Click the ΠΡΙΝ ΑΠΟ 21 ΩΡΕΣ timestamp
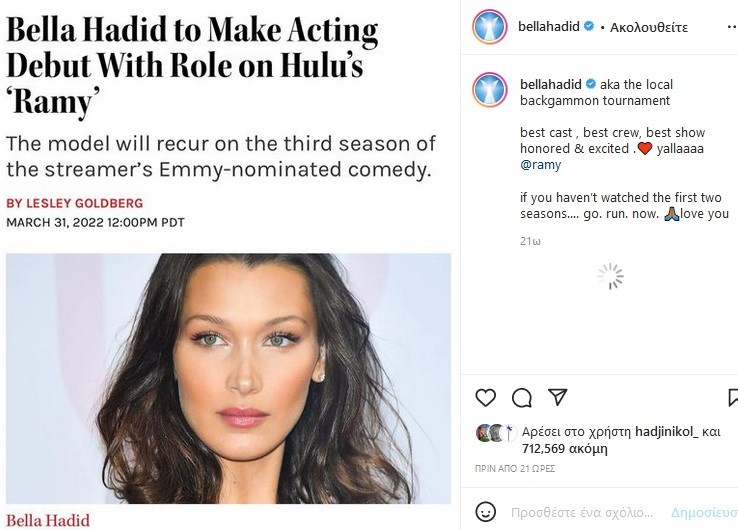Screen dimensions: 738x530 (x=514, y=468)
